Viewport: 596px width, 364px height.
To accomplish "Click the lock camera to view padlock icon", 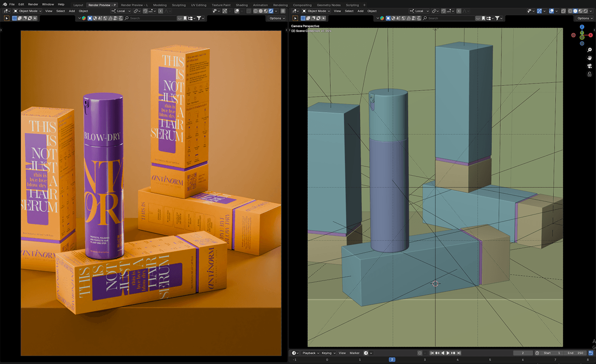I will coord(590,74).
